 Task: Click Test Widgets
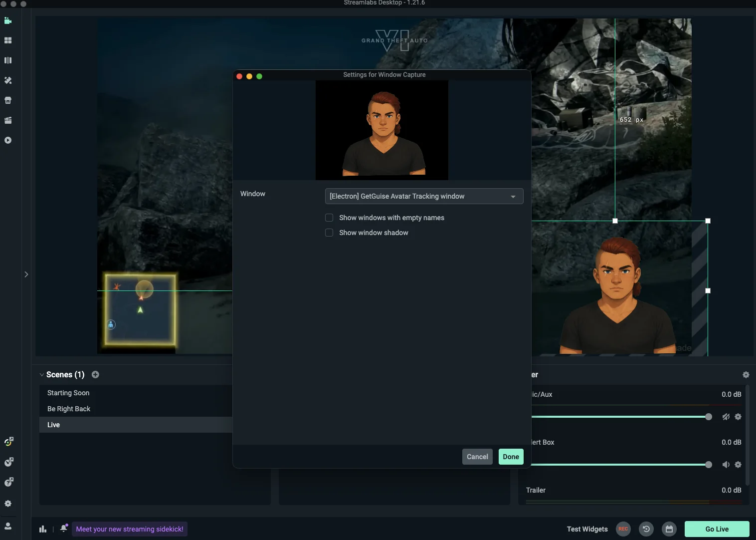click(587, 529)
